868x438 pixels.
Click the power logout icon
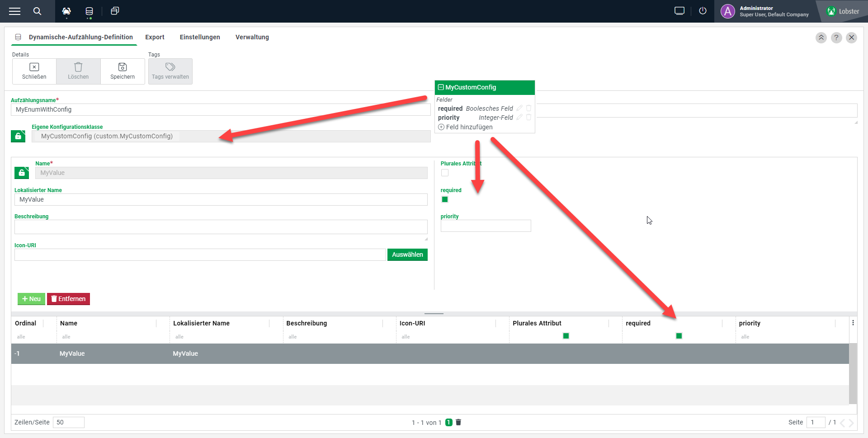coord(702,11)
